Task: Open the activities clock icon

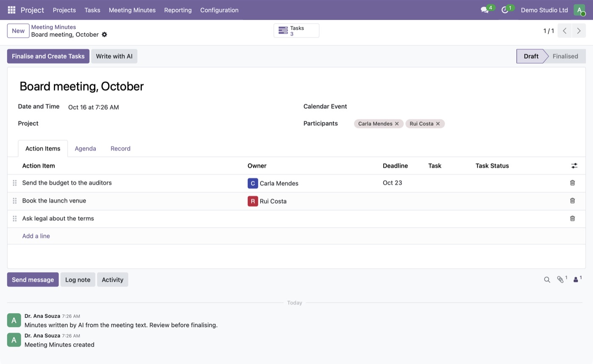Action: pos(504,10)
